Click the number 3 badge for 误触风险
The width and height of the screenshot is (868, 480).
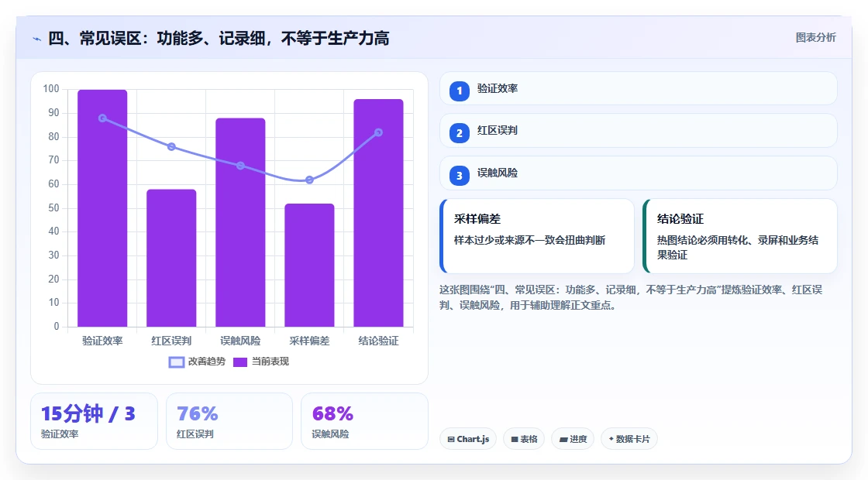click(459, 176)
